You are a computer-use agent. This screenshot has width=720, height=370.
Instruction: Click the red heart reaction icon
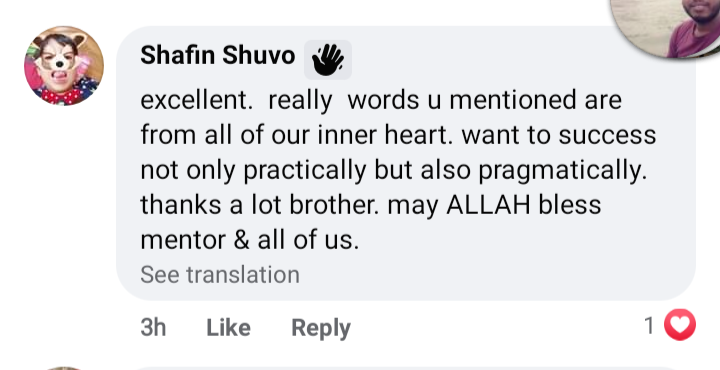tap(680, 325)
